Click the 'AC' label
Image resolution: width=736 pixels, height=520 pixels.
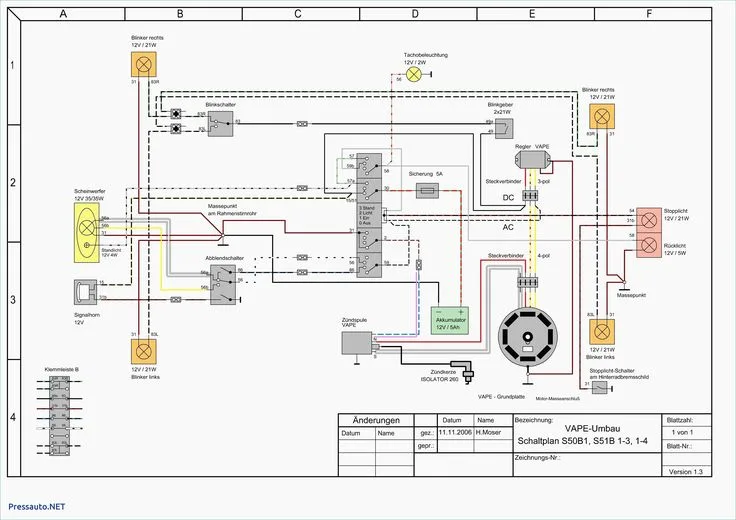pos(508,227)
